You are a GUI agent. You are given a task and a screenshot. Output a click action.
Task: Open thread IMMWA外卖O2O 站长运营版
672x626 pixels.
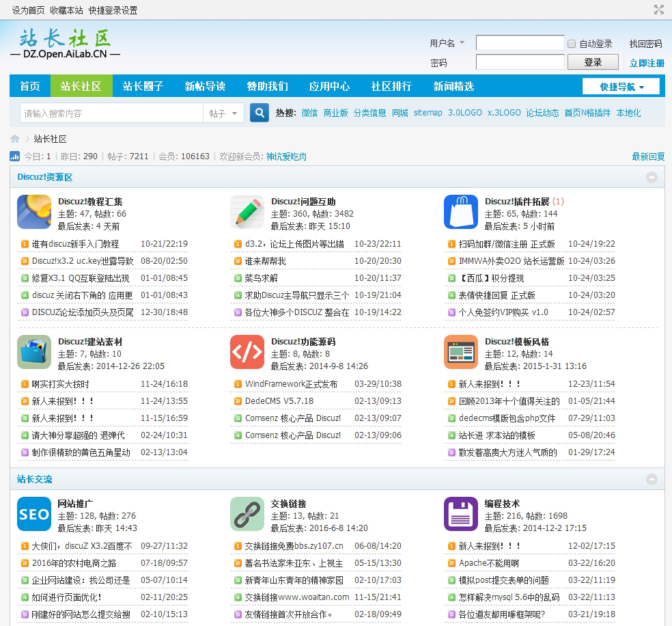coord(512,261)
